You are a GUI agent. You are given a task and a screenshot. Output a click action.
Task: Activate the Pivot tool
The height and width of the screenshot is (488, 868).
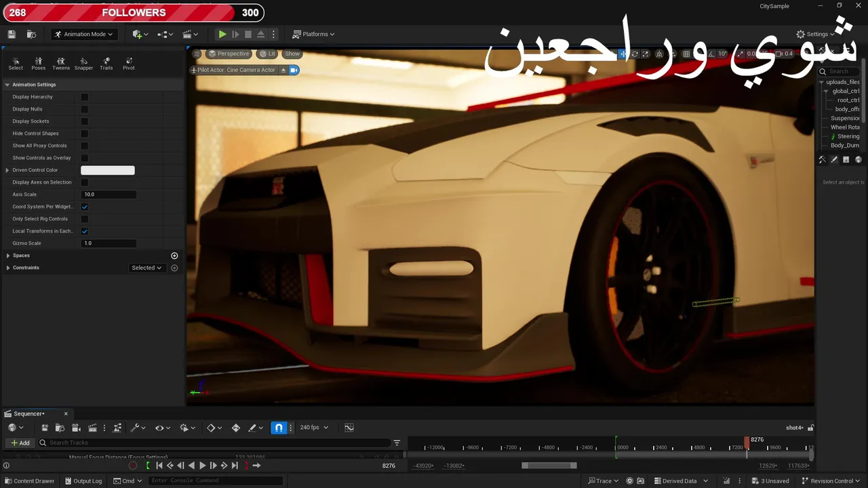click(129, 64)
